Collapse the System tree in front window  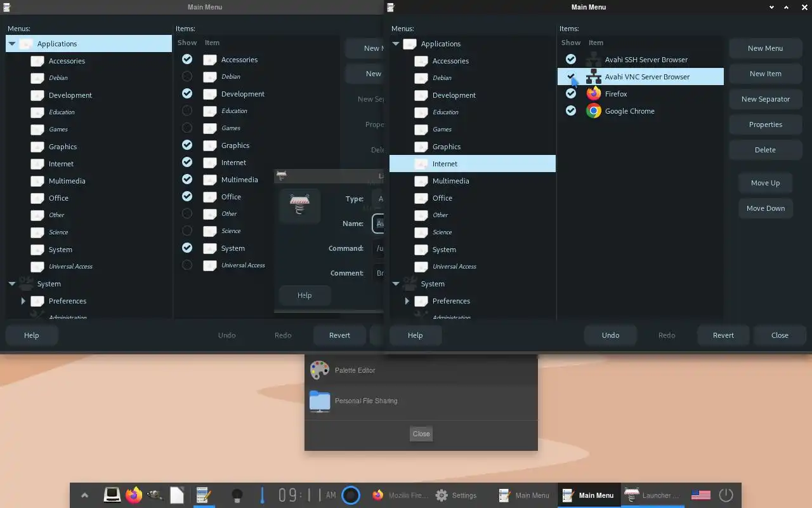pos(396,284)
